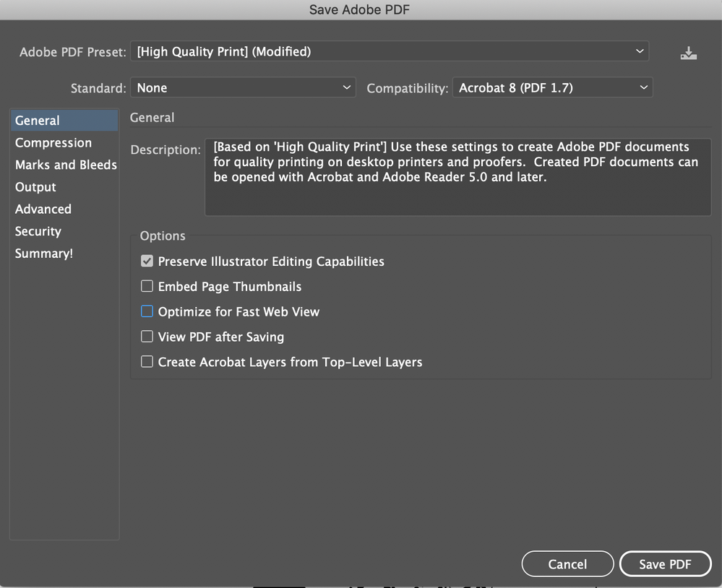
Task: Open the Compatibility dropdown
Action: click(x=553, y=87)
